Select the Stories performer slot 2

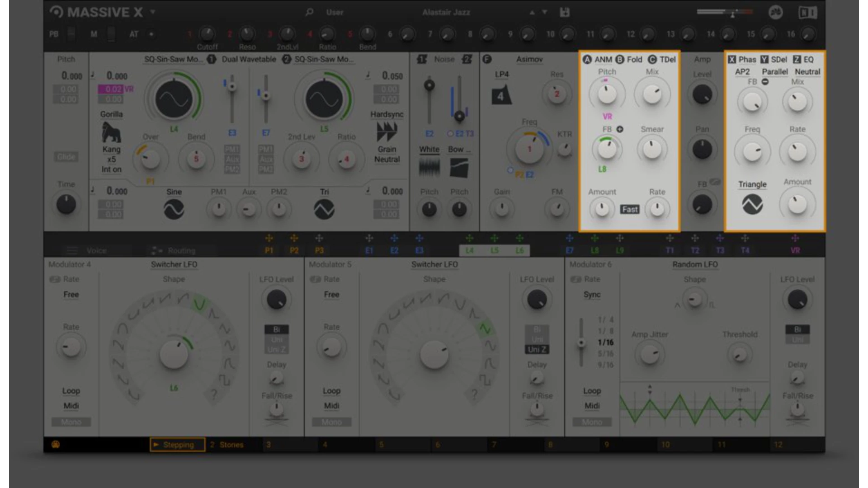click(x=227, y=445)
